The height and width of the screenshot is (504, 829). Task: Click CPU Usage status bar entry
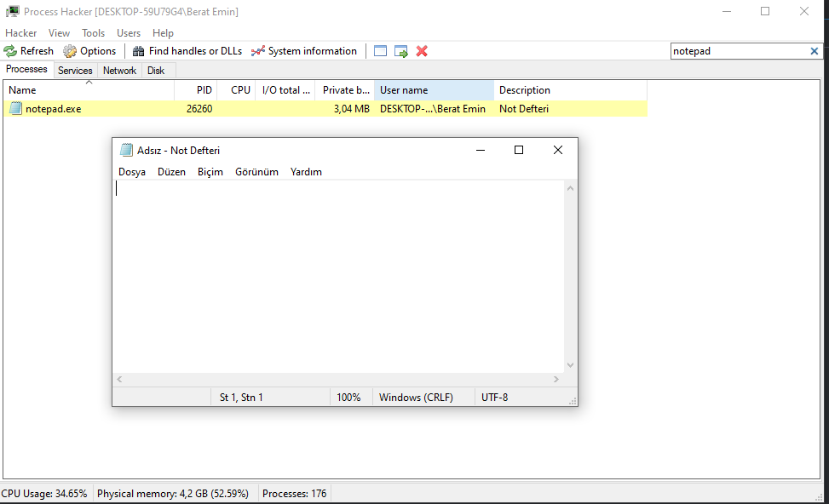coord(44,494)
